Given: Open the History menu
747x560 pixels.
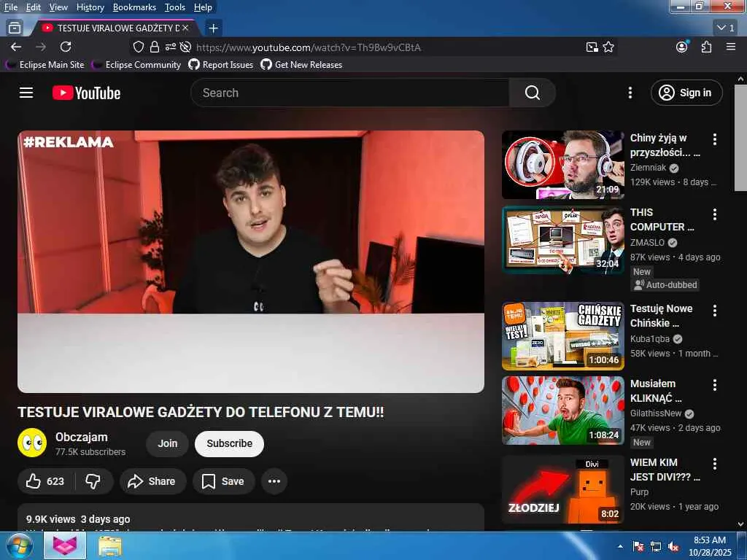Looking at the screenshot, I should pyautogui.click(x=90, y=7).
